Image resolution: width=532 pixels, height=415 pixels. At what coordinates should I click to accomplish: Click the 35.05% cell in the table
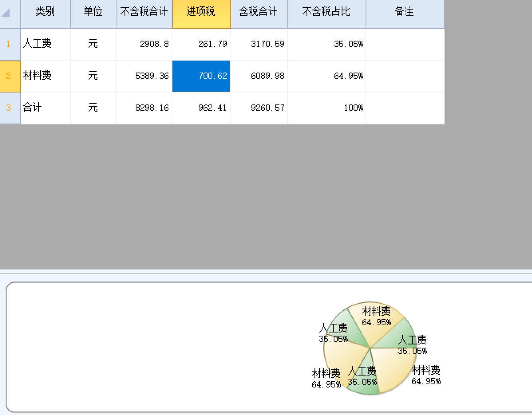coord(327,44)
